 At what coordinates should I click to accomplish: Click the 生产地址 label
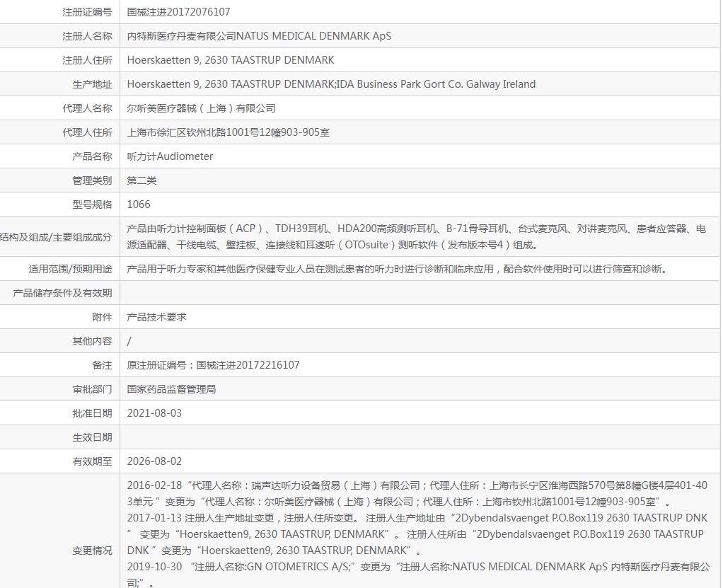(92, 84)
